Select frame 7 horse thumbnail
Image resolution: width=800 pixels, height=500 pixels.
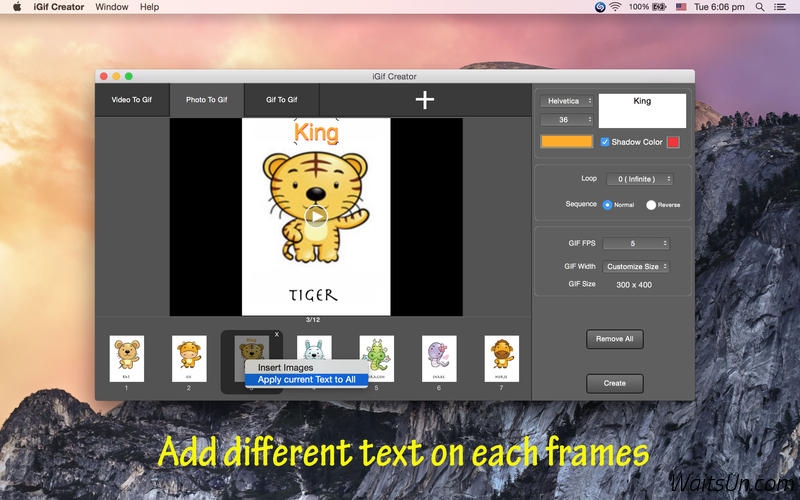click(502, 359)
